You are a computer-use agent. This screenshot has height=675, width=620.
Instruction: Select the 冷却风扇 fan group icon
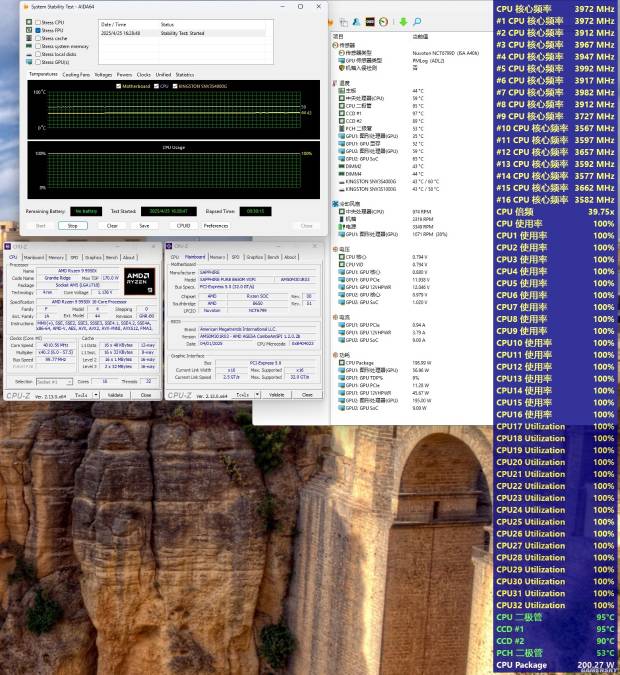[x=335, y=204]
